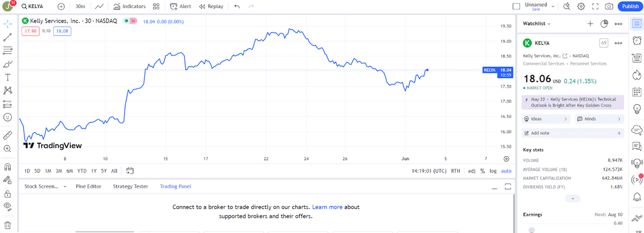The image size is (644, 233).
Task: Toggle stay in drawing mode
Action: point(8,180)
